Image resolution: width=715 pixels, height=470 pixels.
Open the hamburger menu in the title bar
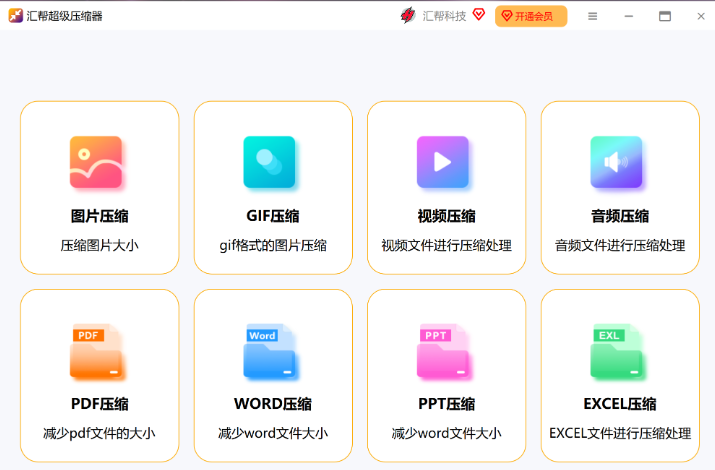[x=592, y=16]
